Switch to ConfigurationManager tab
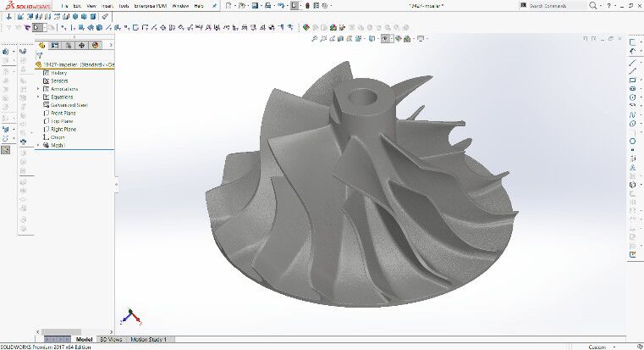644x350 pixels. pyautogui.click(x=69, y=45)
